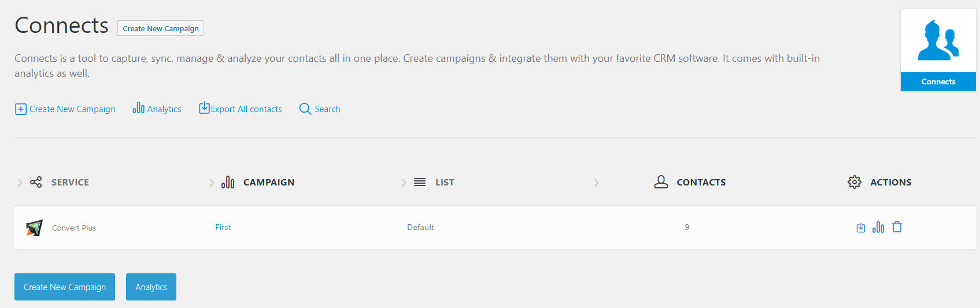The height and width of the screenshot is (308, 980).
Task: Click the Export All contacts download icon
Action: [204, 108]
